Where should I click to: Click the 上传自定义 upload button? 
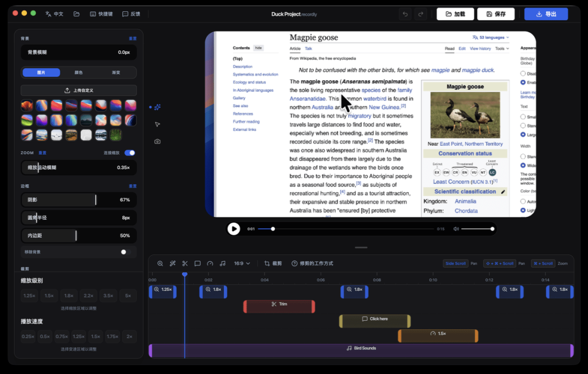click(79, 90)
